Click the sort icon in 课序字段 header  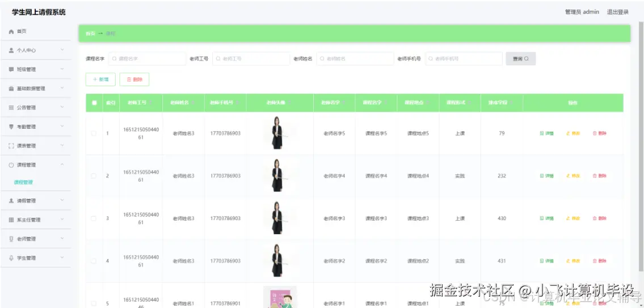(512, 103)
